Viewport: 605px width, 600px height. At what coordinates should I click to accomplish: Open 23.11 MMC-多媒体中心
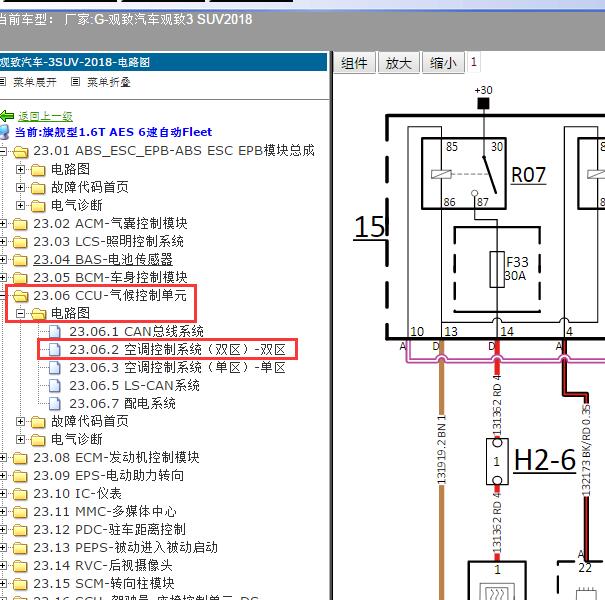[x=105, y=511]
